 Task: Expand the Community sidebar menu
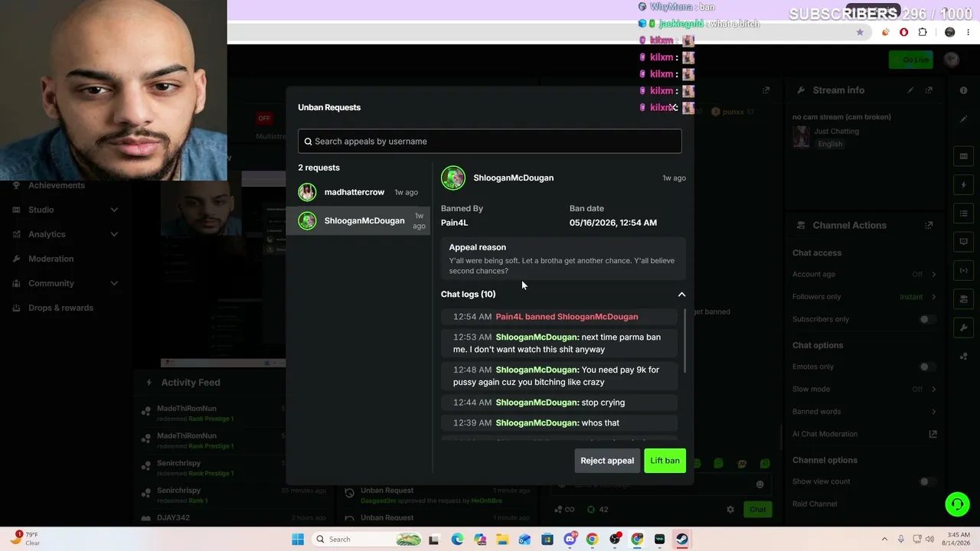[114, 283]
